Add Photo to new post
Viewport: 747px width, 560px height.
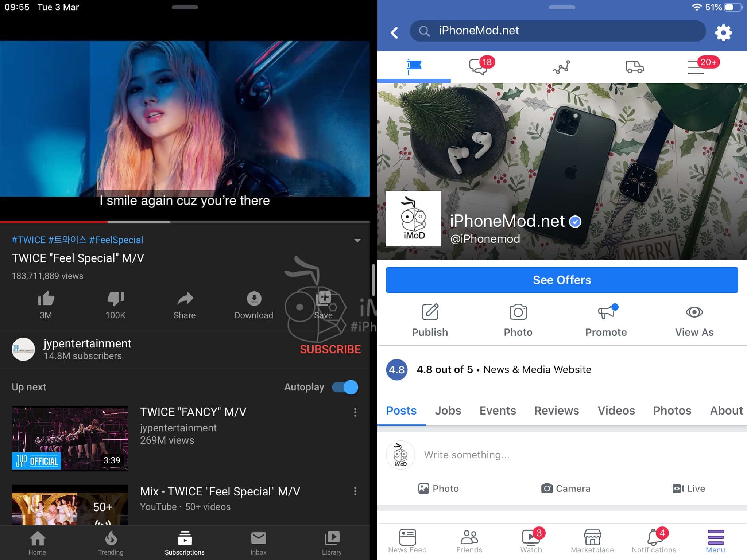click(438, 489)
